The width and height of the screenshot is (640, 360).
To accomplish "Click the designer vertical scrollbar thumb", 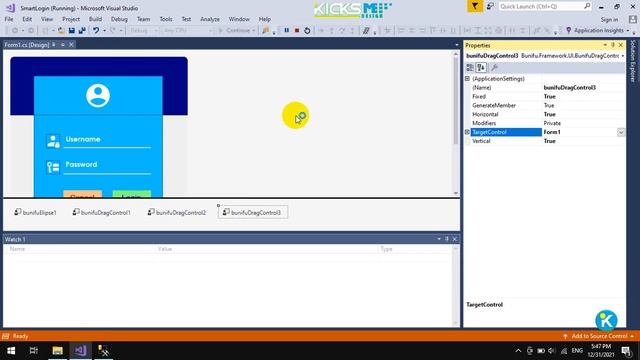I will pyautogui.click(x=456, y=101).
